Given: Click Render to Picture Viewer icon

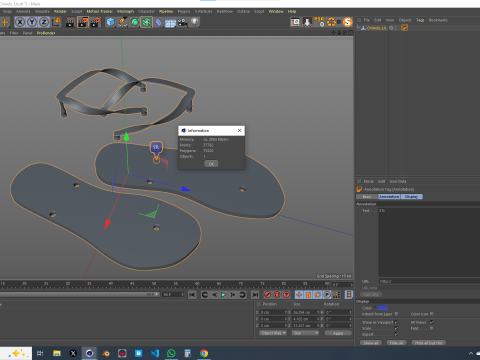Looking at the screenshot, I should 83,22.
